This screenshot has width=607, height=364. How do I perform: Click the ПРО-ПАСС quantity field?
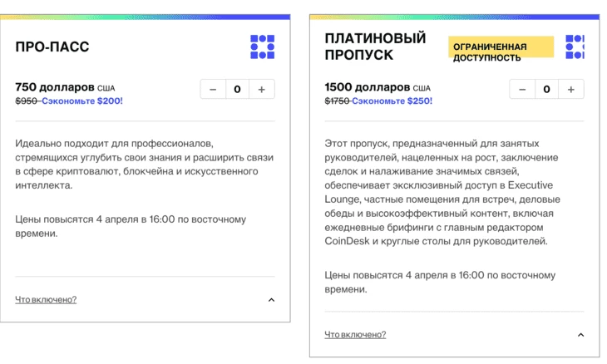pyautogui.click(x=237, y=90)
